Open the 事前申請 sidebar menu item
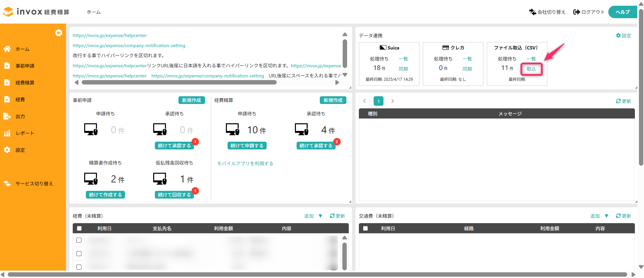 [25, 66]
